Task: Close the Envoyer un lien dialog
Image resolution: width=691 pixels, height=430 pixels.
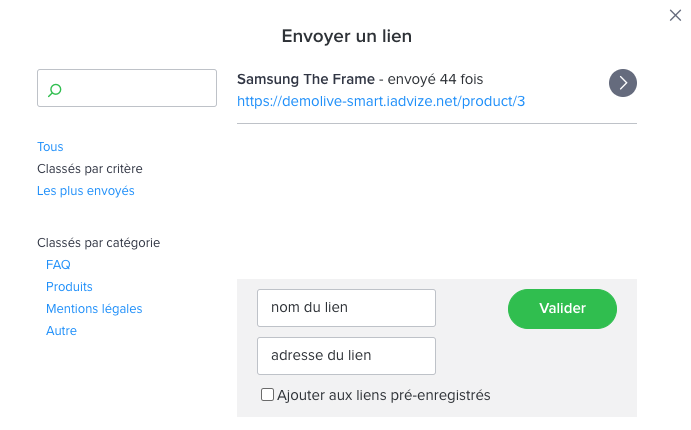Action: [675, 15]
